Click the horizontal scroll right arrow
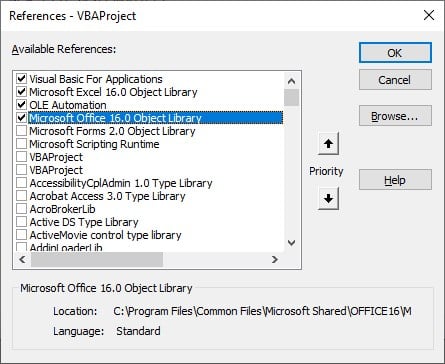The width and height of the screenshot is (445, 364). tap(275, 259)
